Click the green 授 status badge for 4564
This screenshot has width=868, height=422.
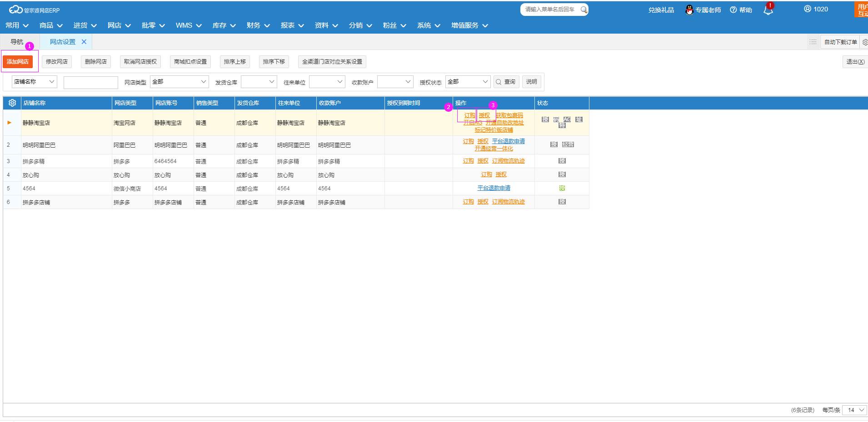pyautogui.click(x=562, y=188)
